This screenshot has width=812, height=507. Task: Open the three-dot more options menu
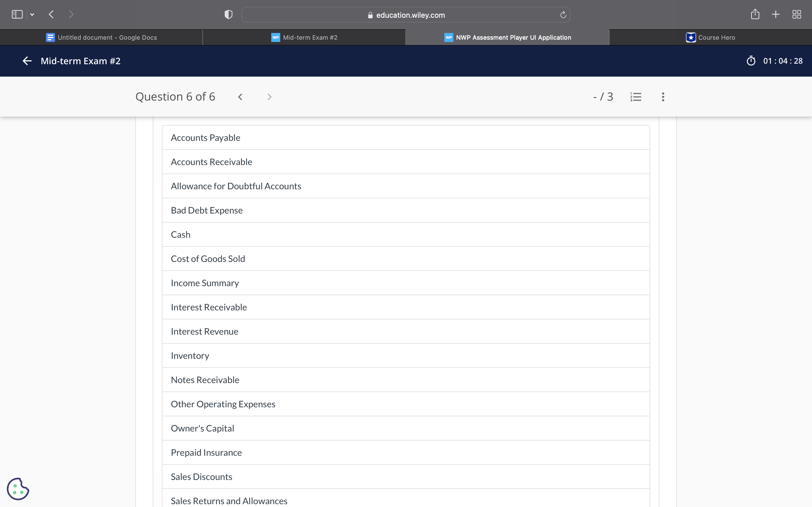(663, 97)
